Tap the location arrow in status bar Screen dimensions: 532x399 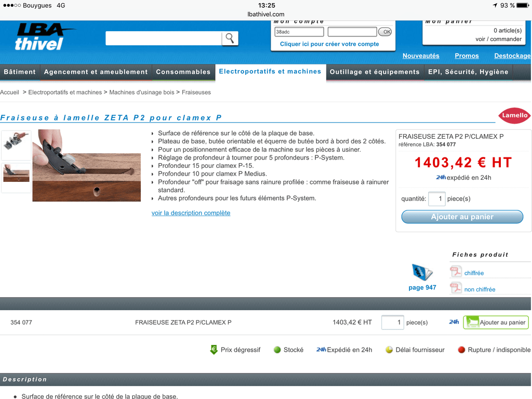pos(495,5)
